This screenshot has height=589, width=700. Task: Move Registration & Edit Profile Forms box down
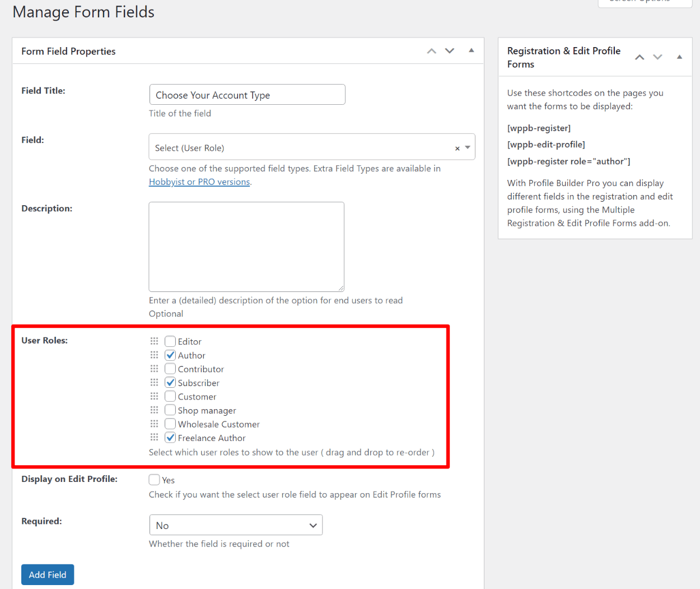[658, 57]
